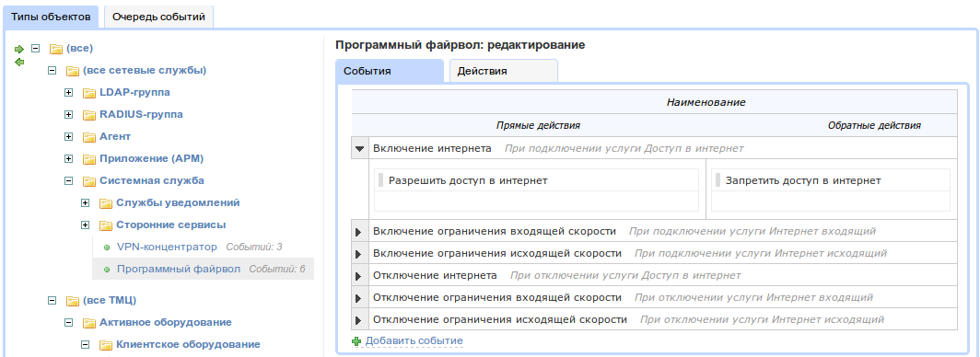The width and height of the screenshot is (980, 357).
Task: Click the Добавить событие link
Action: (x=414, y=340)
